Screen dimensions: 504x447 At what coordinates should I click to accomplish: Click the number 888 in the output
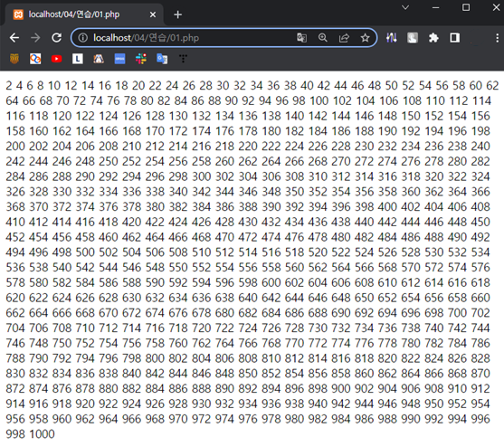coord(202,389)
